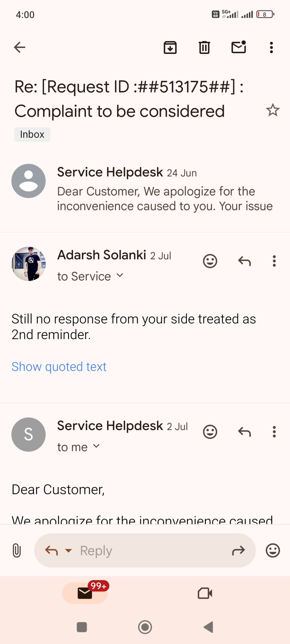Forward the email using the arrow
Viewport: 290px width, 644px height.
coord(238,550)
